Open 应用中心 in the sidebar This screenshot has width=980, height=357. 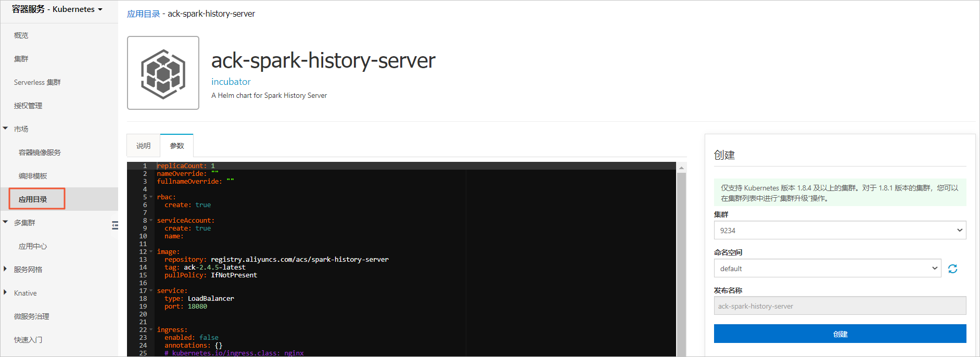point(33,246)
